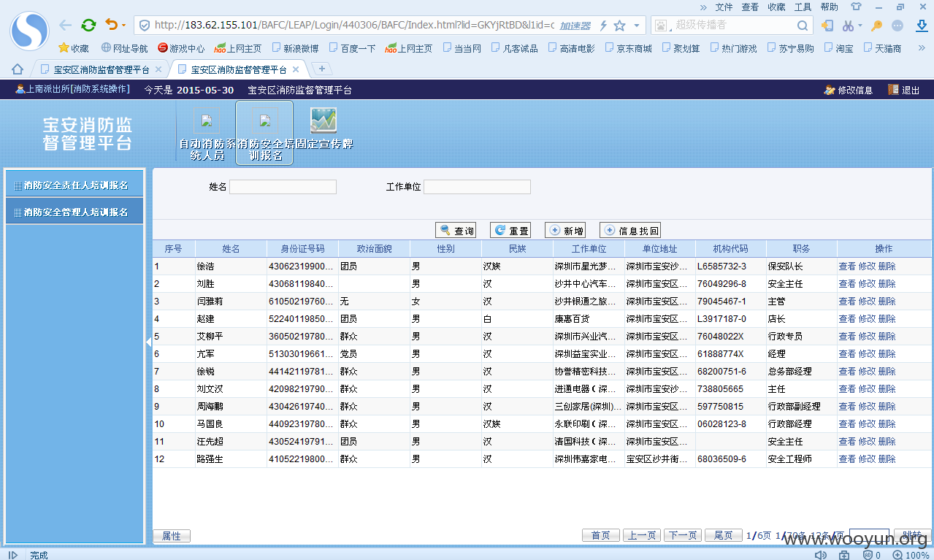Click the 信息找回 button
Viewport: 934px width, 560px height.
point(630,231)
